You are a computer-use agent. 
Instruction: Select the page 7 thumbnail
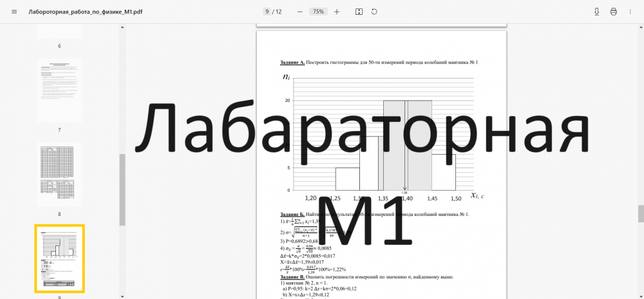pos(59,91)
